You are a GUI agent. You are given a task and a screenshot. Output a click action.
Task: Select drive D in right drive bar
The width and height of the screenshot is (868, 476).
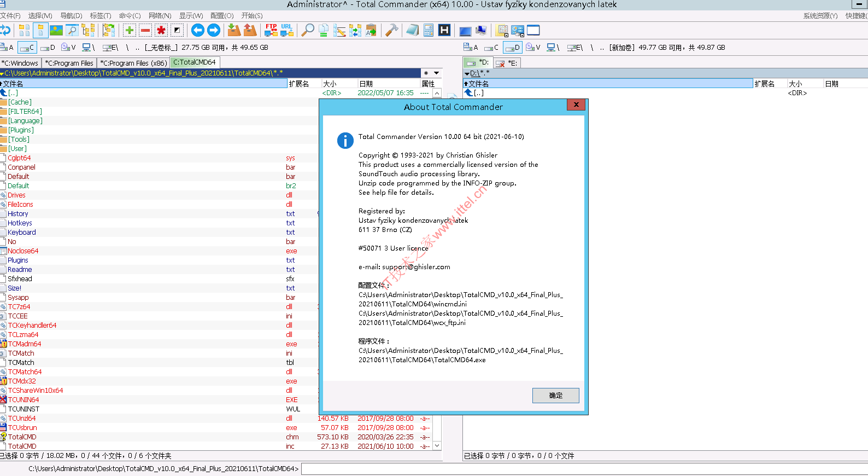[512, 48]
